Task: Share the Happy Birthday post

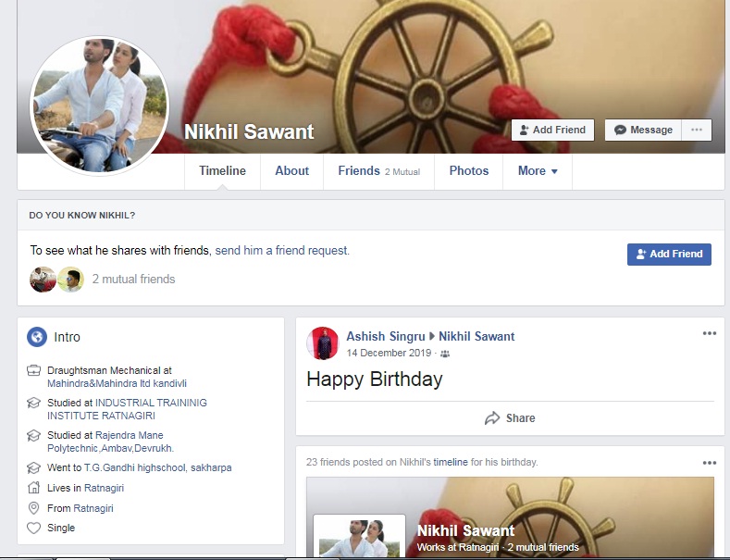Action: coord(510,418)
